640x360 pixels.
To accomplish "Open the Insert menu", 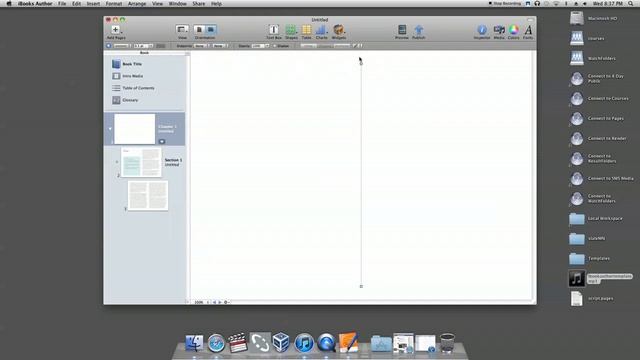I will coord(93,4).
